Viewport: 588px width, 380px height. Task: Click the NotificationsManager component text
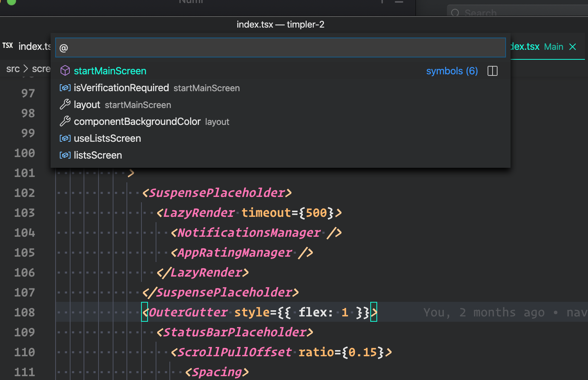pos(249,233)
